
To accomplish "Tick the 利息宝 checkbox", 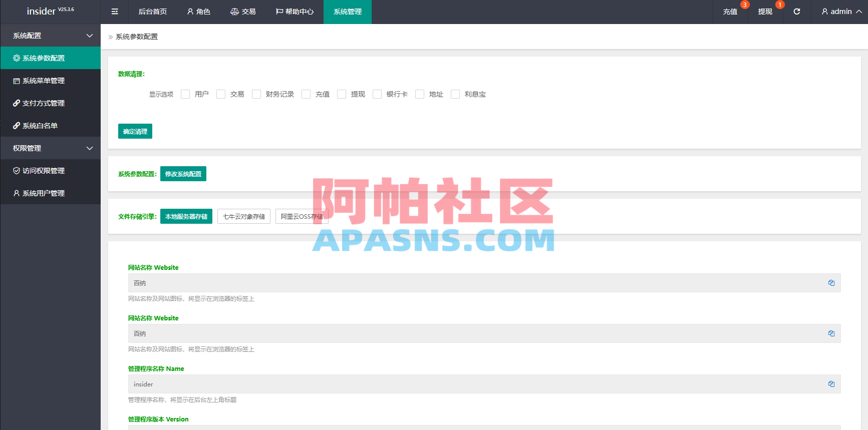I will tap(455, 94).
